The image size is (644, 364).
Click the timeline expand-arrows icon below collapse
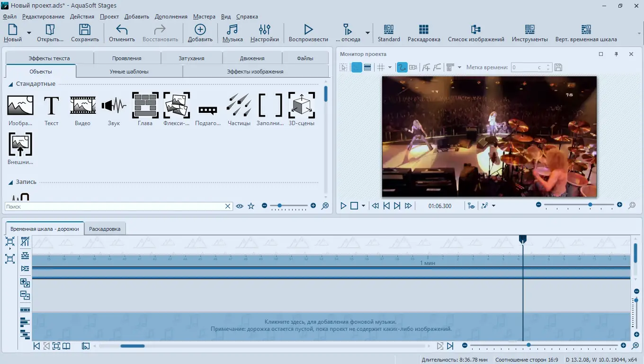tap(10, 258)
